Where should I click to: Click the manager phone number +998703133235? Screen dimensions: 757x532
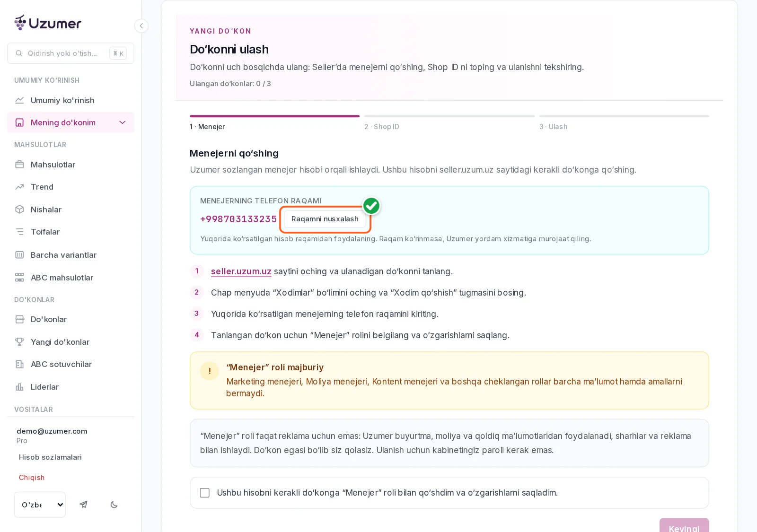coord(238,219)
